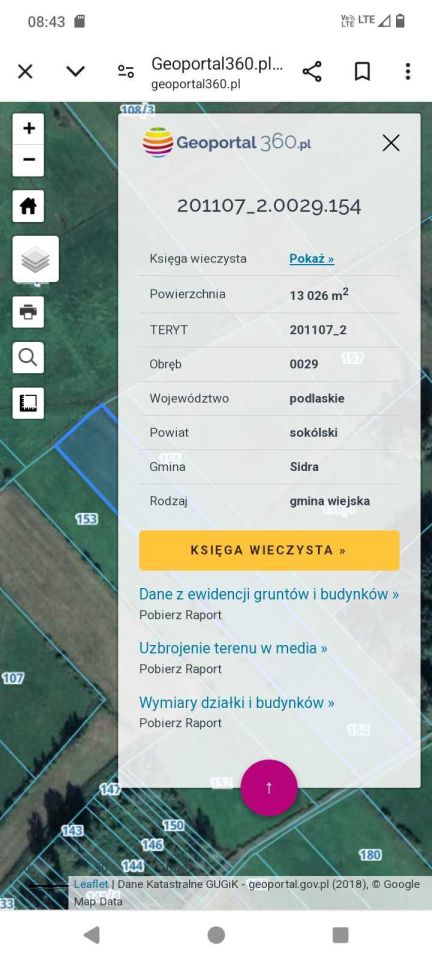Open the map layers selector
This screenshot has height=960, width=432.
36,259
